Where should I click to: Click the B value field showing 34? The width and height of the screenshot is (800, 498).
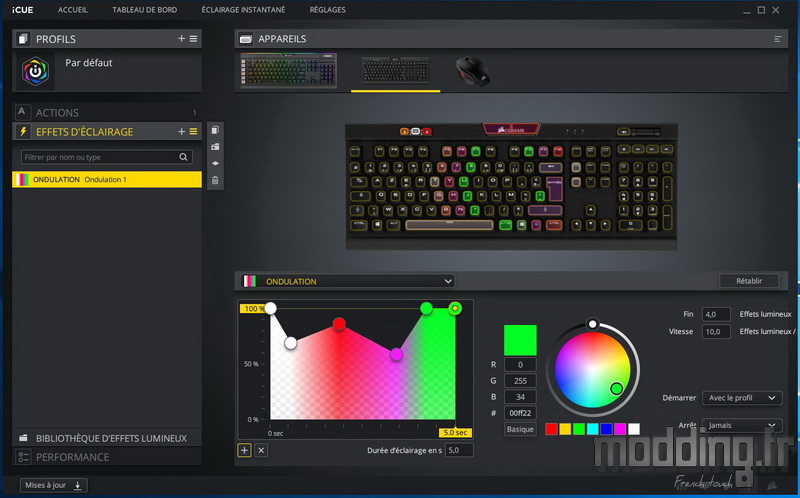coord(520,397)
